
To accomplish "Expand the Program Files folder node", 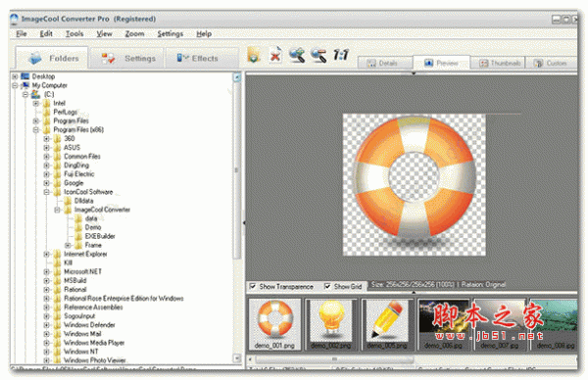I will coord(36,121).
